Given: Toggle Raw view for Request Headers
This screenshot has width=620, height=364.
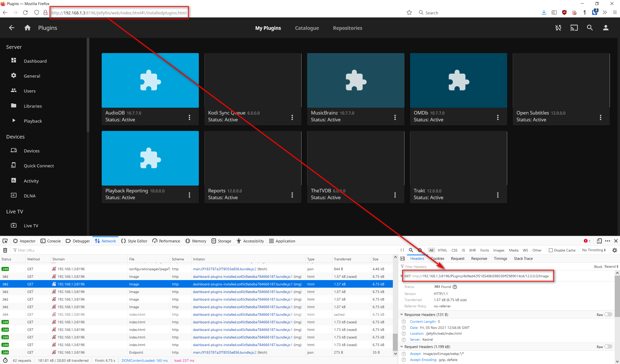Looking at the screenshot, I should [608, 347].
